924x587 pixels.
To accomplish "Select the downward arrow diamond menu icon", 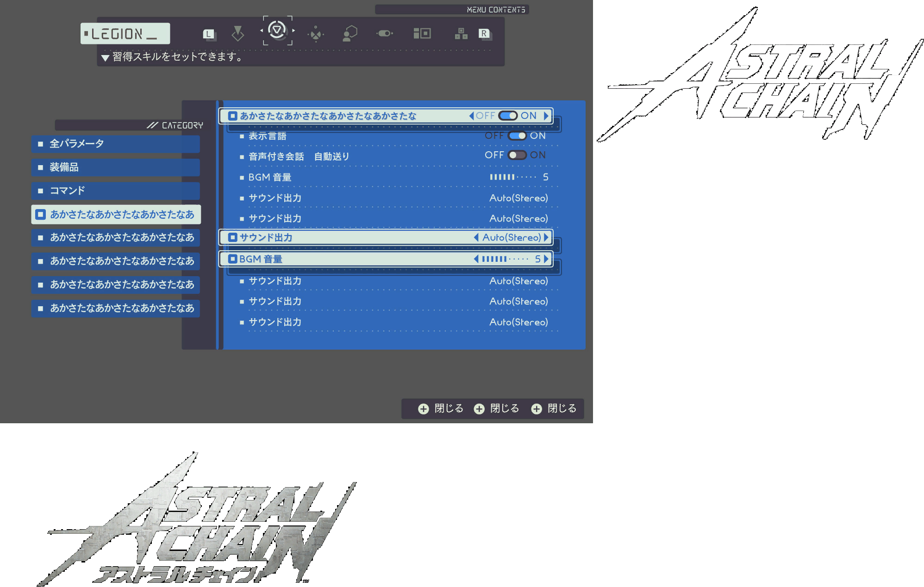I will click(x=237, y=33).
